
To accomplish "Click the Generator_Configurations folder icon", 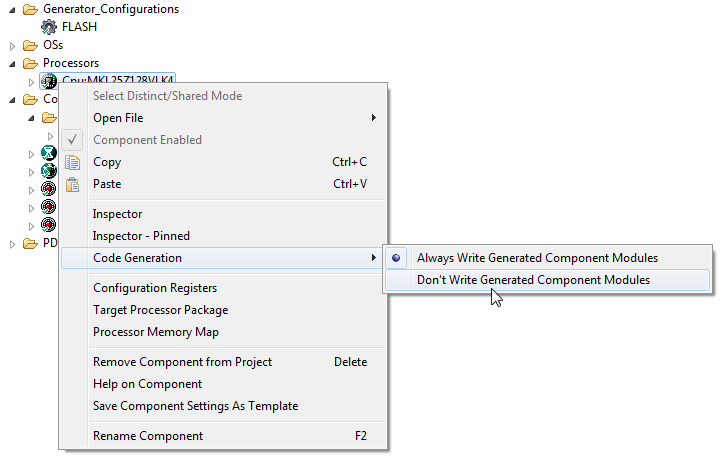I will (x=30, y=9).
